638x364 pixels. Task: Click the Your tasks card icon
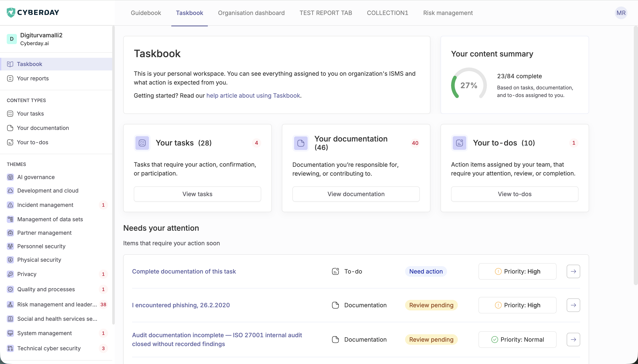click(x=142, y=143)
